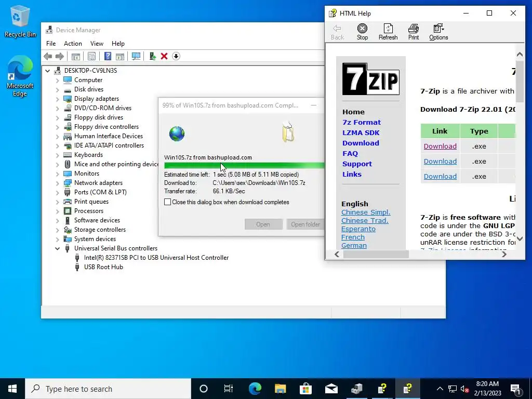Expand the Disk drives tree node

click(57, 89)
